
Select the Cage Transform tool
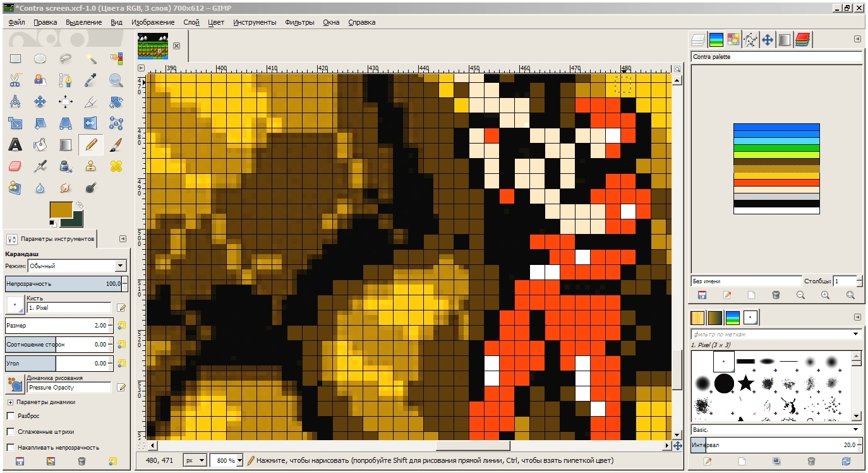(x=116, y=123)
